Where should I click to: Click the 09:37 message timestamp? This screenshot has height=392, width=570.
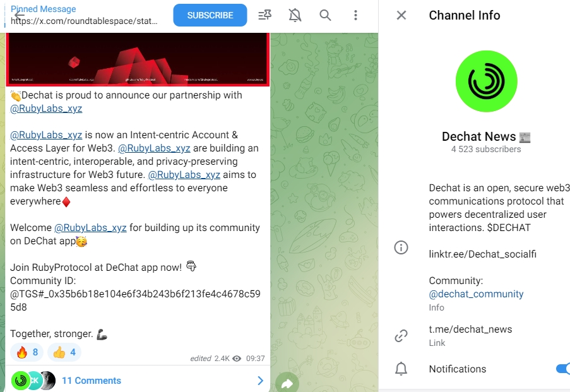255,359
